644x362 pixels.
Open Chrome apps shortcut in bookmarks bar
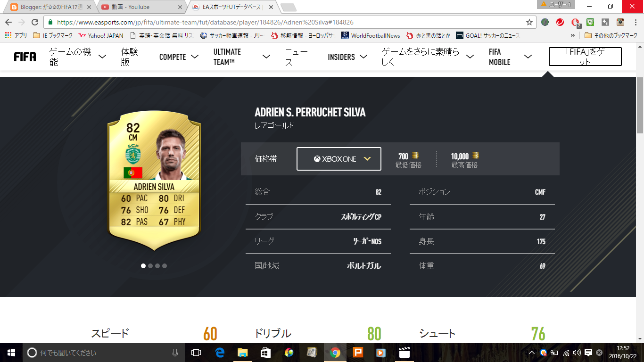coord(16,35)
